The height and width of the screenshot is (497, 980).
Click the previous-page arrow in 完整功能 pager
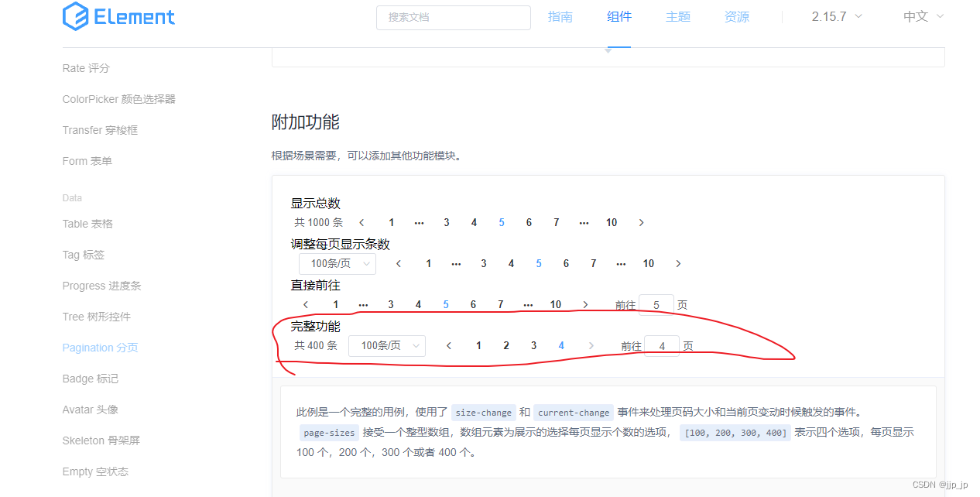coord(449,345)
